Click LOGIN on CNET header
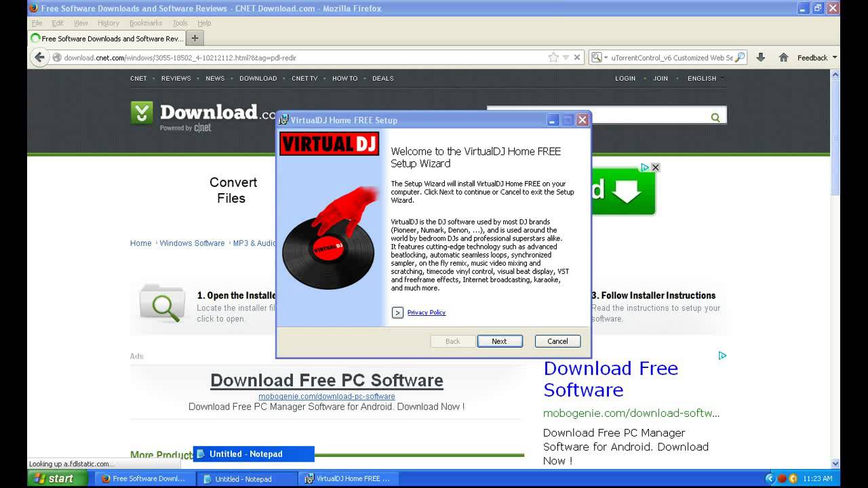The height and width of the screenshot is (488, 868). click(625, 79)
